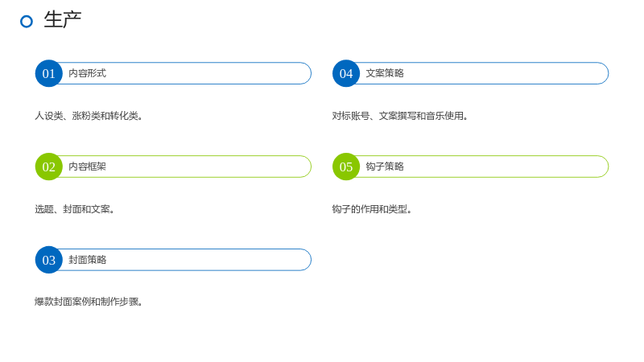Click the text 选题、封面和文案

[x=74, y=209]
